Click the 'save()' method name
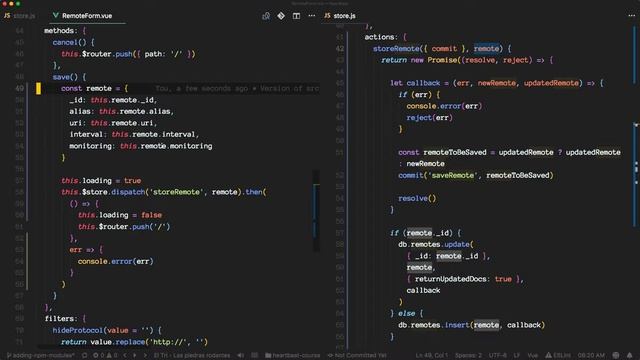This screenshot has height=360, width=640. (65, 77)
